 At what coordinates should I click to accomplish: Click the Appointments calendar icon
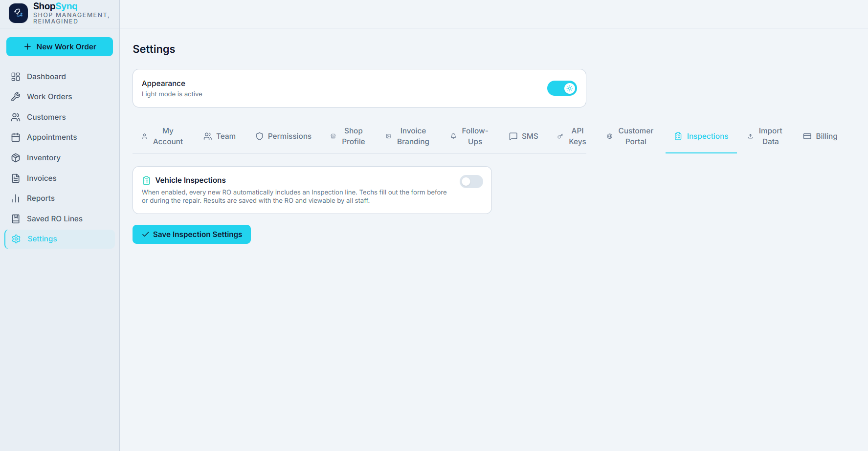click(16, 137)
